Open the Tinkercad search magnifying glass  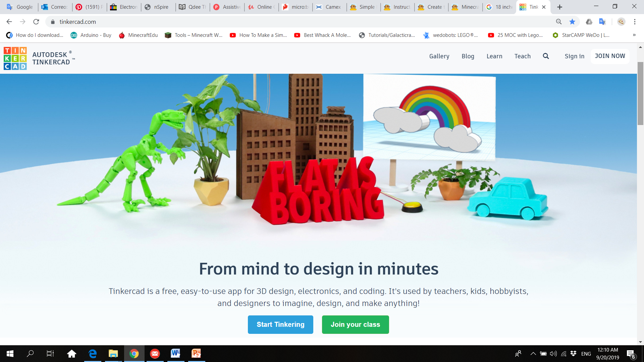point(546,56)
